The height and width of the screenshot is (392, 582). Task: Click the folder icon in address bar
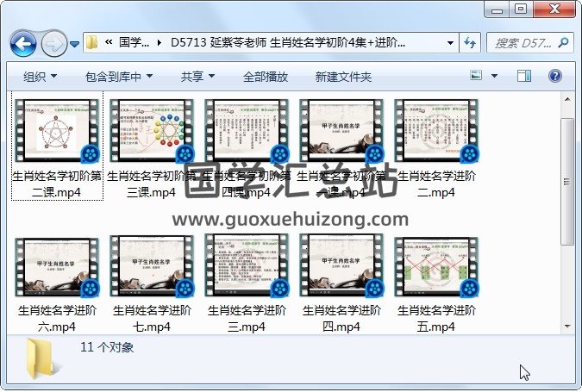click(91, 43)
